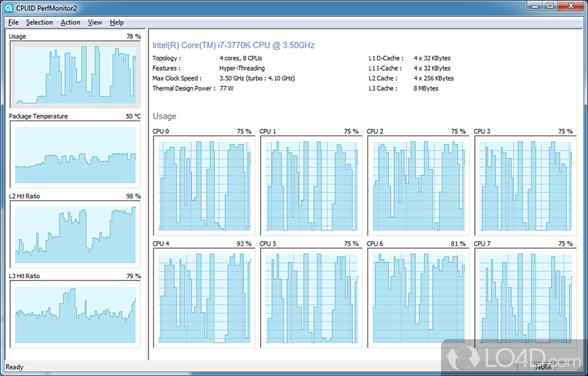Click the '50 °C' package temperature value
The image size is (588, 376).
tap(133, 116)
